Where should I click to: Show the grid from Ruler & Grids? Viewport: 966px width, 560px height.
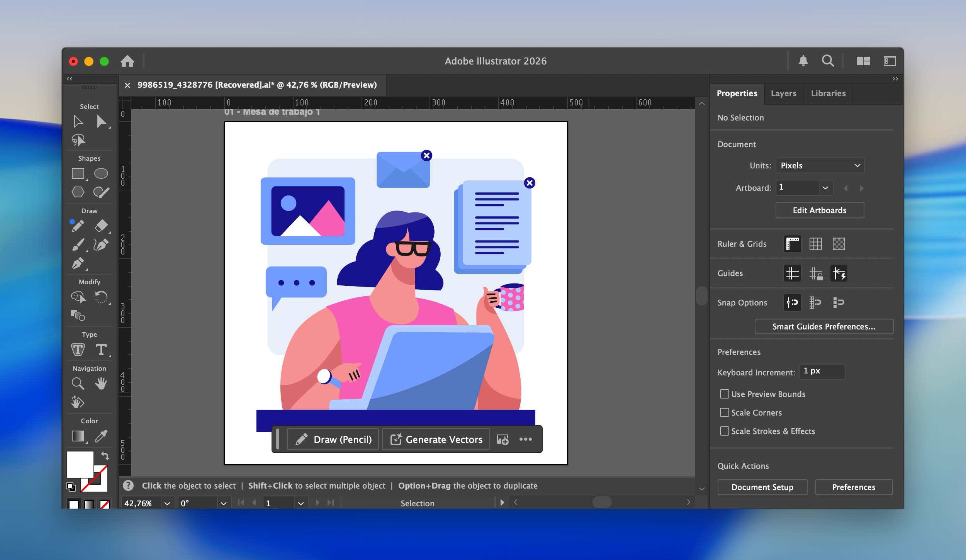point(816,244)
